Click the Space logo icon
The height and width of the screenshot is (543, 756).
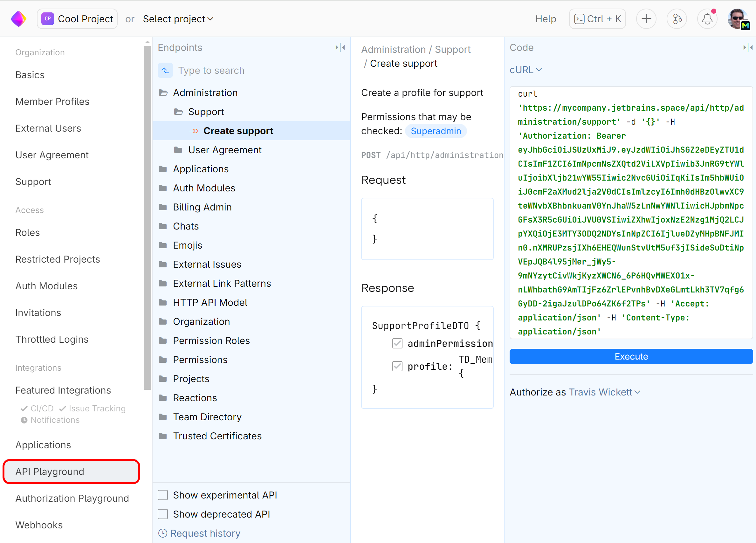[x=18, y=19]
